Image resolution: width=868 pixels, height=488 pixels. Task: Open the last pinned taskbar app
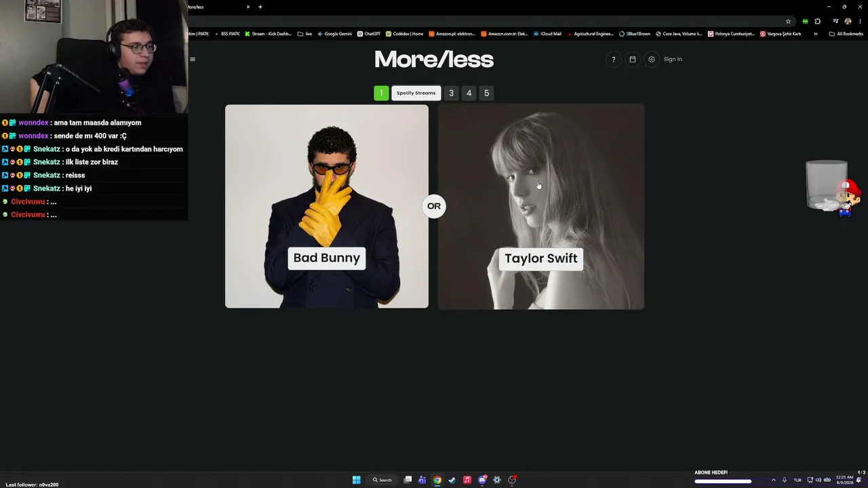click(512, 480)
